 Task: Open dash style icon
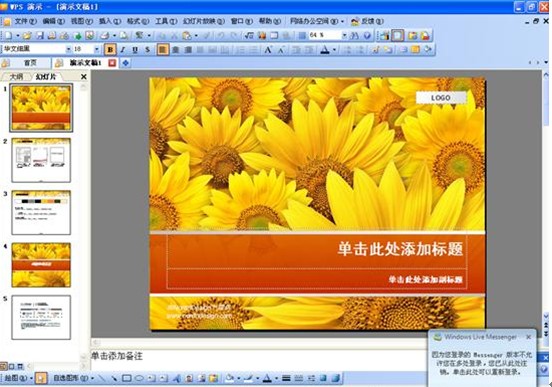click(299, 378)
